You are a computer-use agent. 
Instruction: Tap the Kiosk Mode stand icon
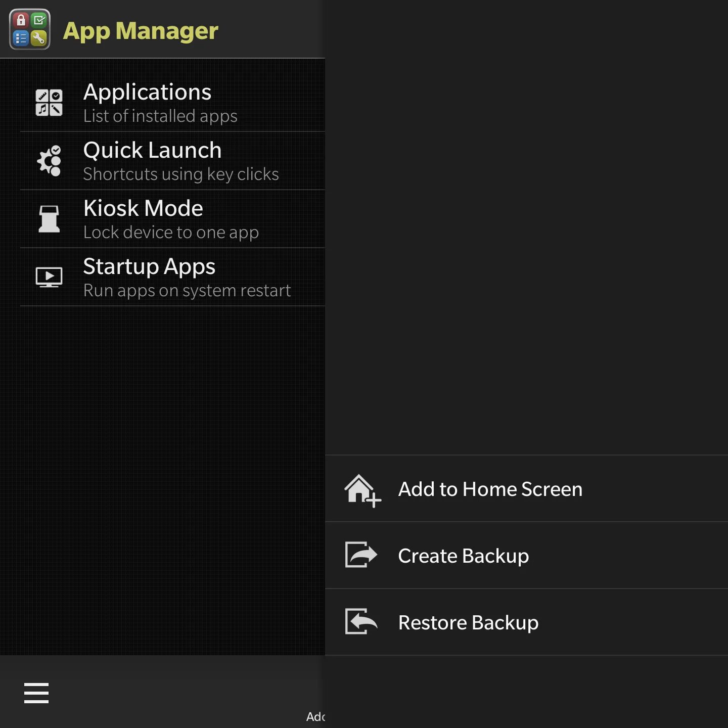click(x=49, y=219)
